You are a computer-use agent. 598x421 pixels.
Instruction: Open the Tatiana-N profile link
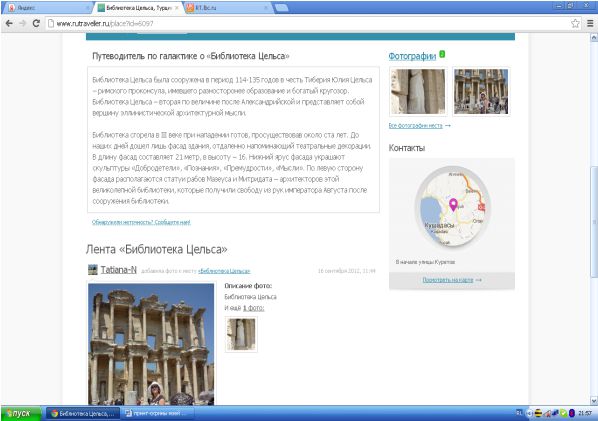[119, 270]
